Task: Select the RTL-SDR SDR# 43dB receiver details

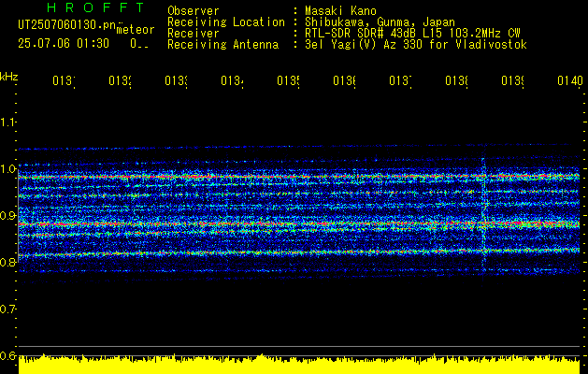Action: (412, 34)
